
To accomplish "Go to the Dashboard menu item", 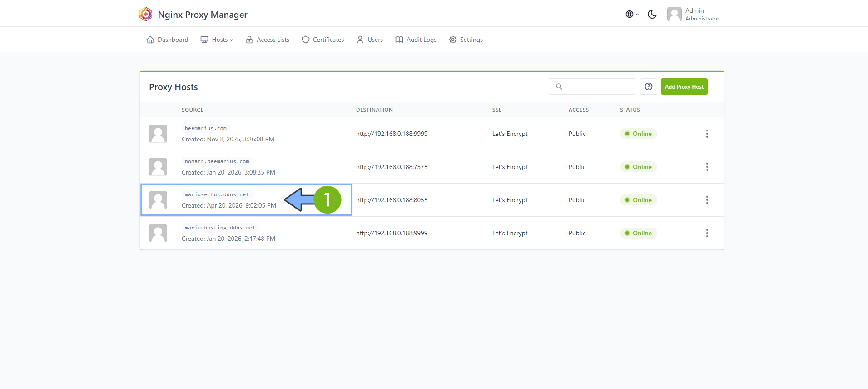I will point(167,40).
